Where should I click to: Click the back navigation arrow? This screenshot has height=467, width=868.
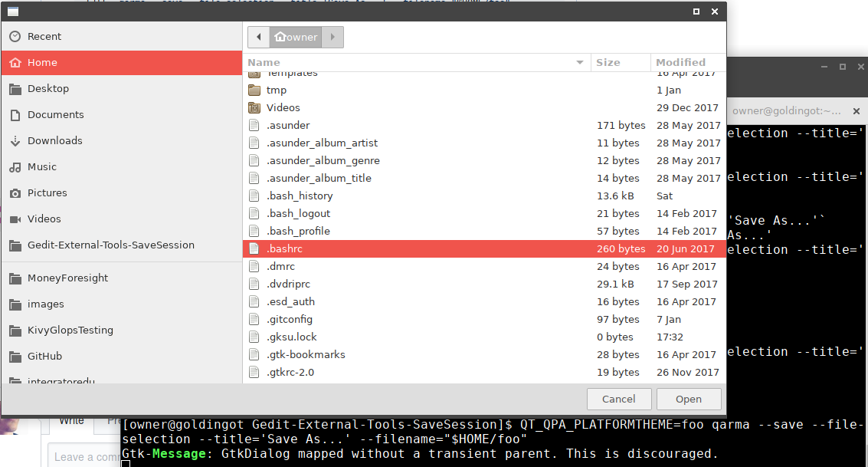(258, 36)
